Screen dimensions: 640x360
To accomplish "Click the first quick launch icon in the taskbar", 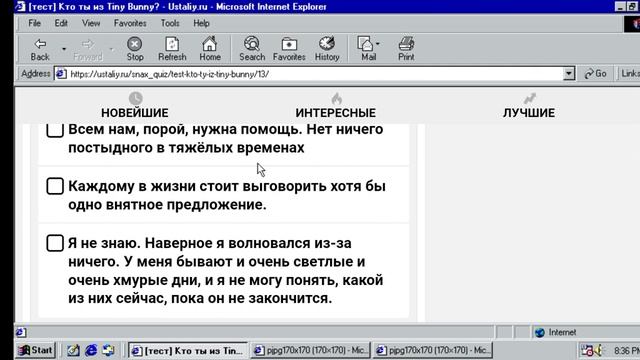I will point(73,350).
